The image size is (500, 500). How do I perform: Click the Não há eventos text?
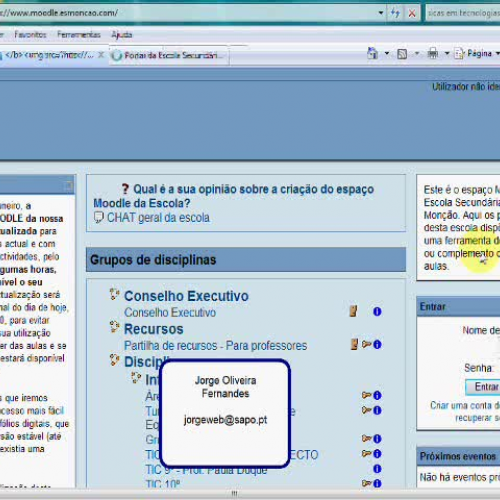pyautogui.click(x=460, y=477)
